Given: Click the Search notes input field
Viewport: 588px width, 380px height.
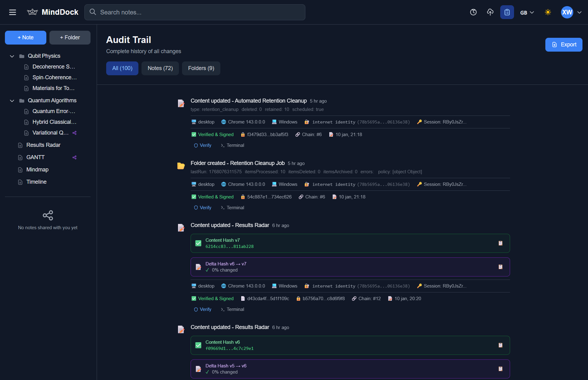Looking at the screenshot, I should point(195,12).
